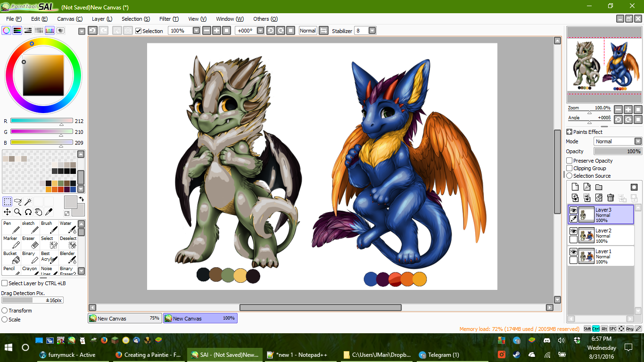Open the Filter menu

coord(168,19)
